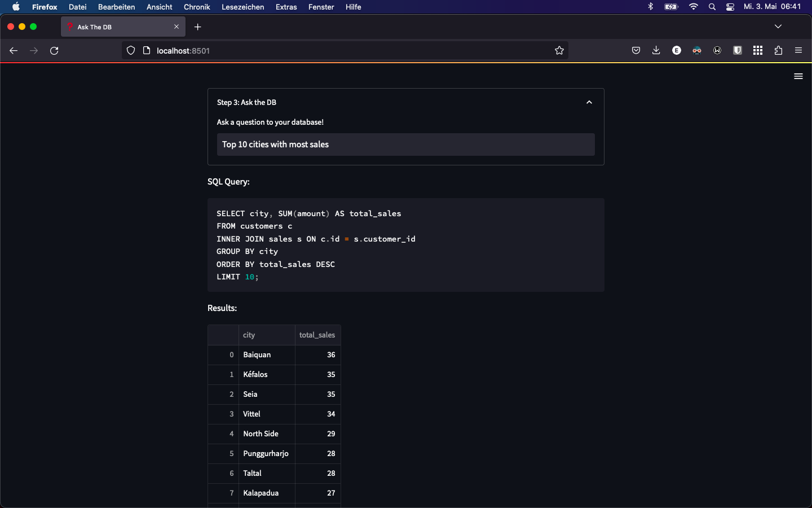Viewport: 812px width, 508px height.
Task: Open the Bitwarden shield extension
Action: point(738,51)
